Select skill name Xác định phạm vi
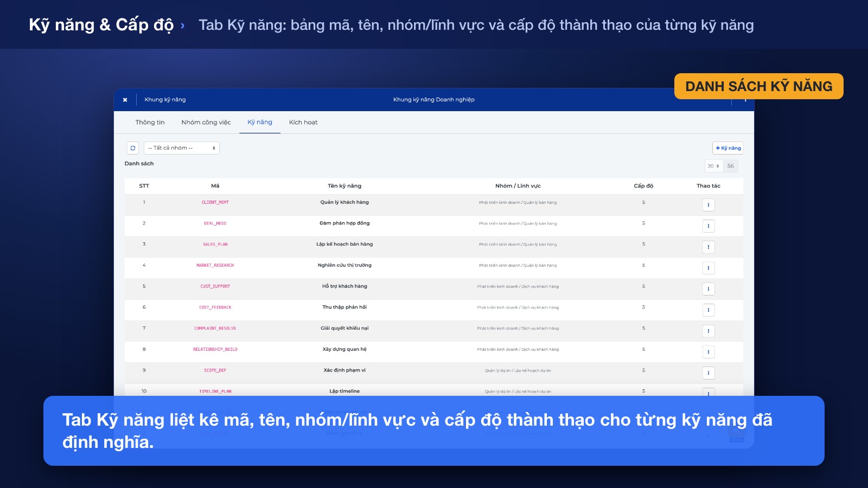The width and height of the screenshot is (868, 488). coord(344,370)
